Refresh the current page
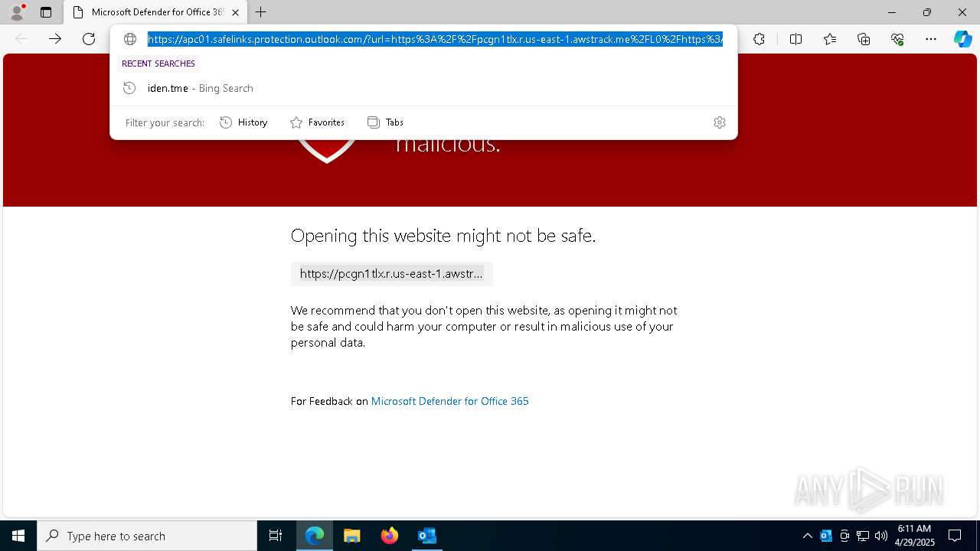This screenshot has height=551, width=980. [89, 39]
